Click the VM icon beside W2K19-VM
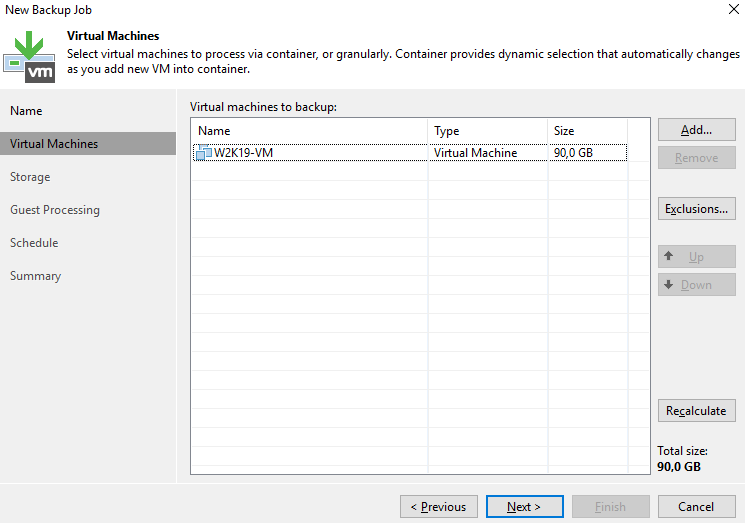 [204, 152]
